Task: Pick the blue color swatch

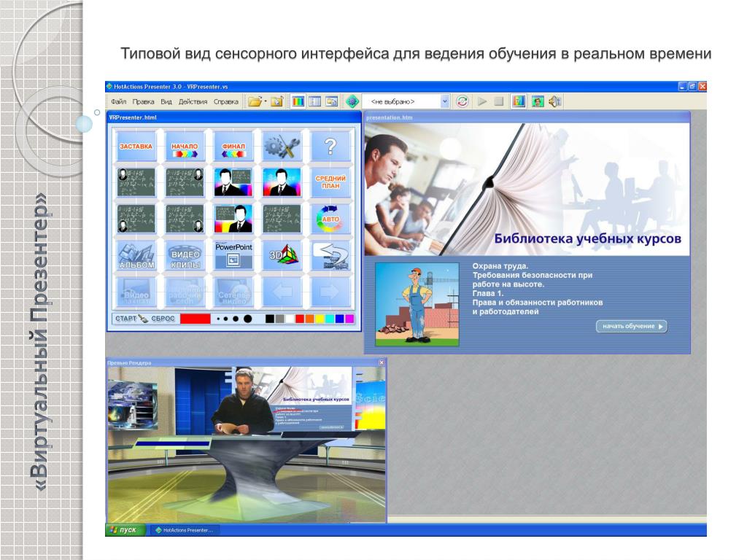Action: 340,319
